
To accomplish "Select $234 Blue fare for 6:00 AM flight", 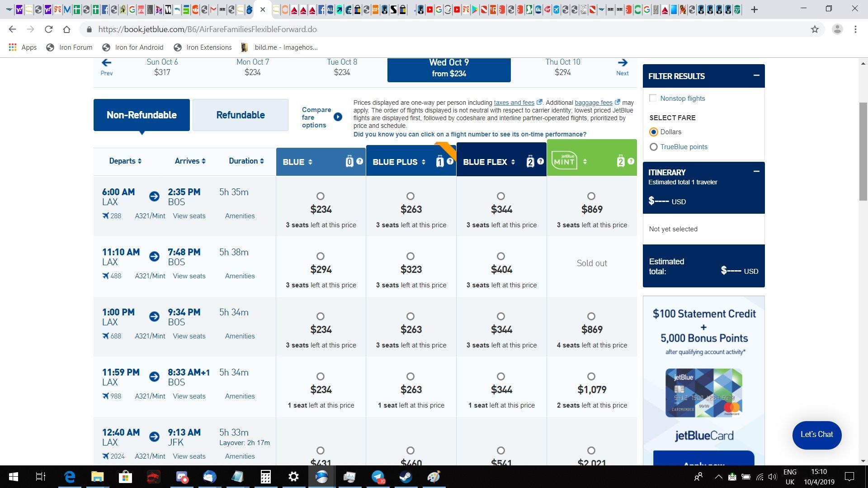I will [x=321, y=196].
